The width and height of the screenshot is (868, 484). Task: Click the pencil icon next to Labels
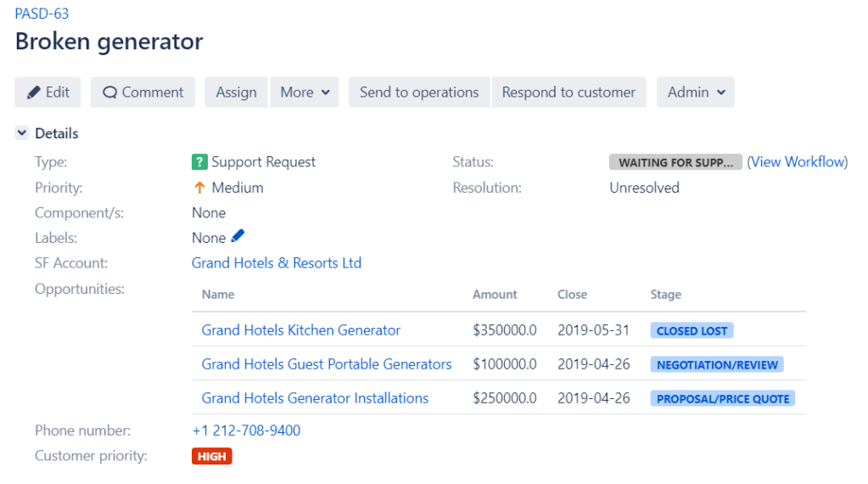pos(238,237)
